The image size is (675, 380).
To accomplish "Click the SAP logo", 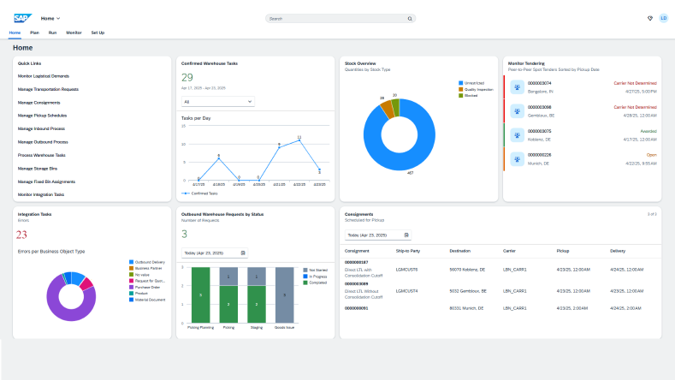I will coord(22,18).
